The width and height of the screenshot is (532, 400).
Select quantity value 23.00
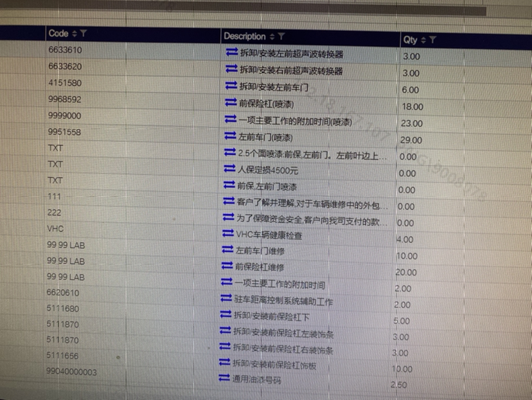coord(412,123)
